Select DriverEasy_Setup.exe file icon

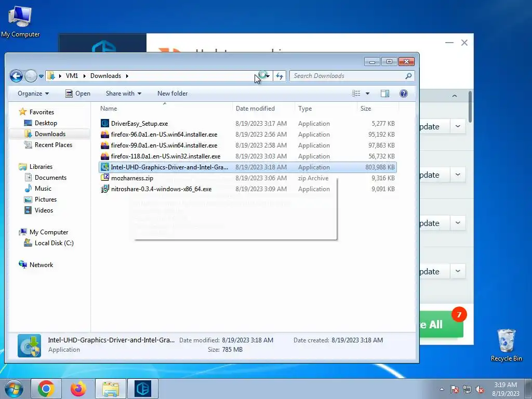tap(105, 123)
